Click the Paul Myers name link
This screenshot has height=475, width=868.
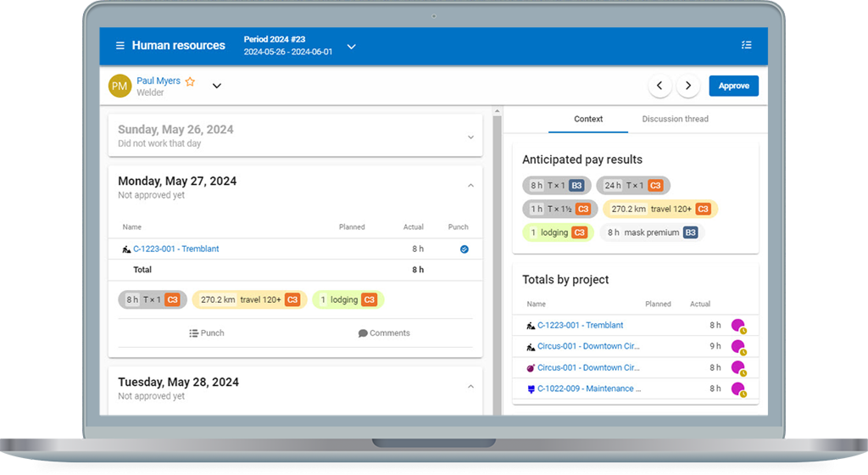point(158,81)
